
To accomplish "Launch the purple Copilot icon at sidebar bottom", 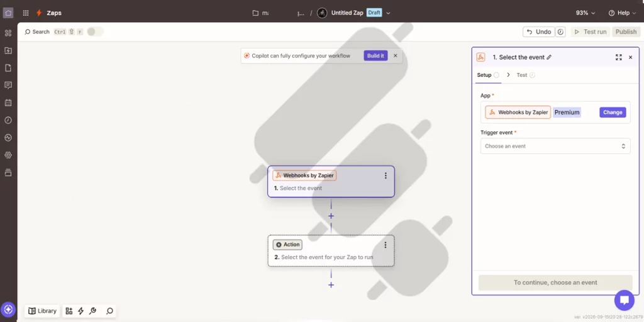I will pos(8,309).
